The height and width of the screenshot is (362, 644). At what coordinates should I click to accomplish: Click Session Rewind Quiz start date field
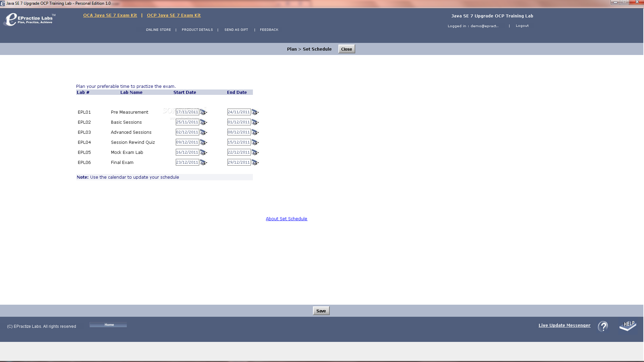[187, 142]
